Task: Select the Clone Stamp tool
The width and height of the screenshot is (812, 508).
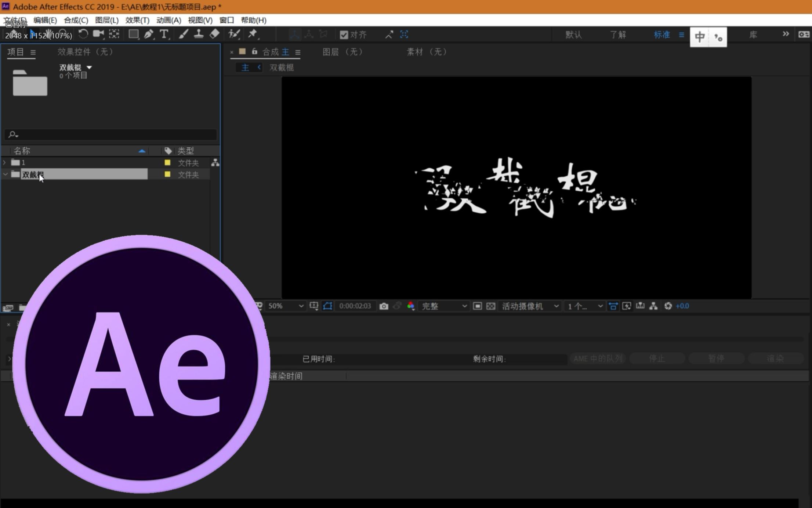Action: [x=199, y=35]
